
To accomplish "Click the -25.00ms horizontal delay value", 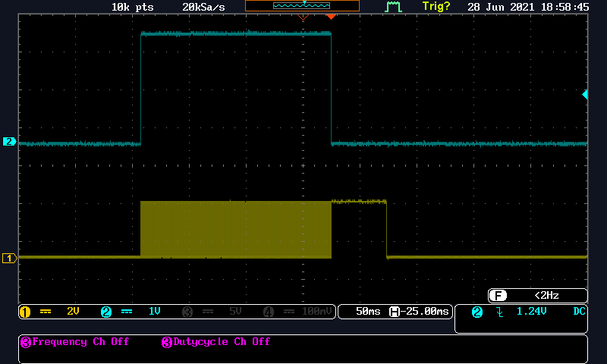I will (425, 312).
